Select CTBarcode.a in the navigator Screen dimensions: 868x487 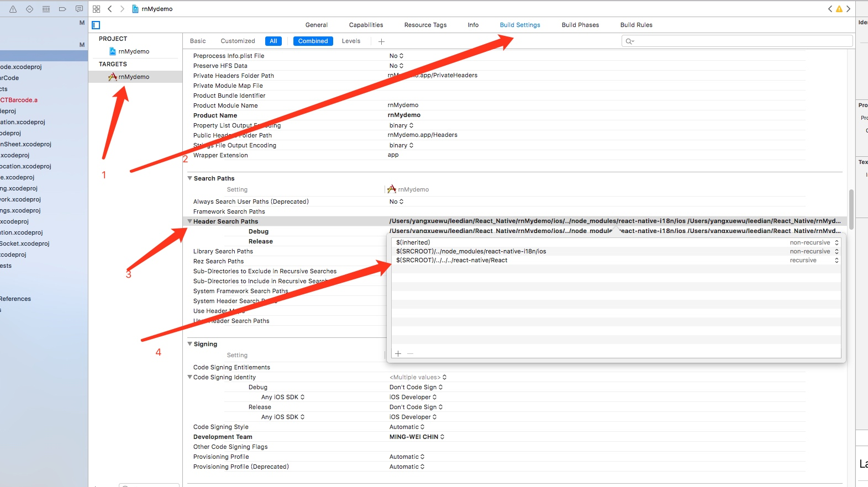19,100
